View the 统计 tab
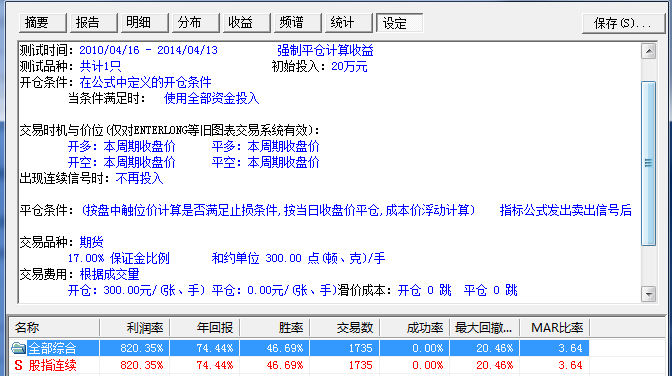Screen dimensions: 672x376 (348, 23)
